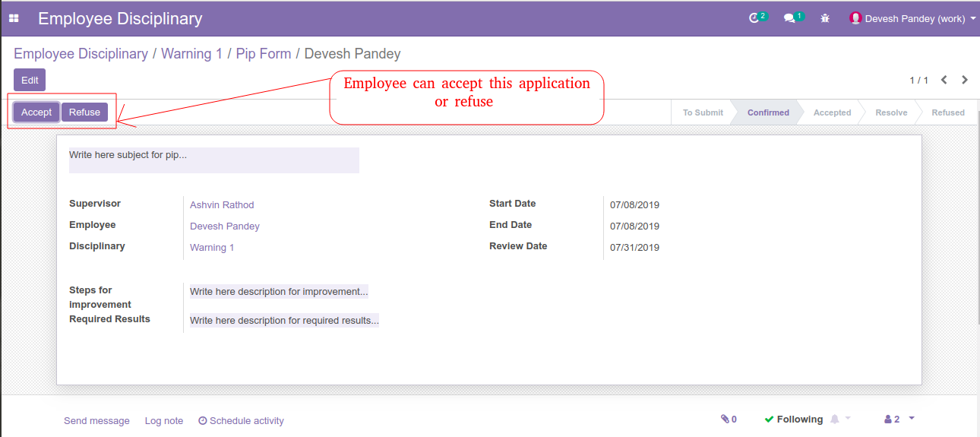Click the pip subject text field
Screen dimensions: 980x437
[x=214, y=160]
